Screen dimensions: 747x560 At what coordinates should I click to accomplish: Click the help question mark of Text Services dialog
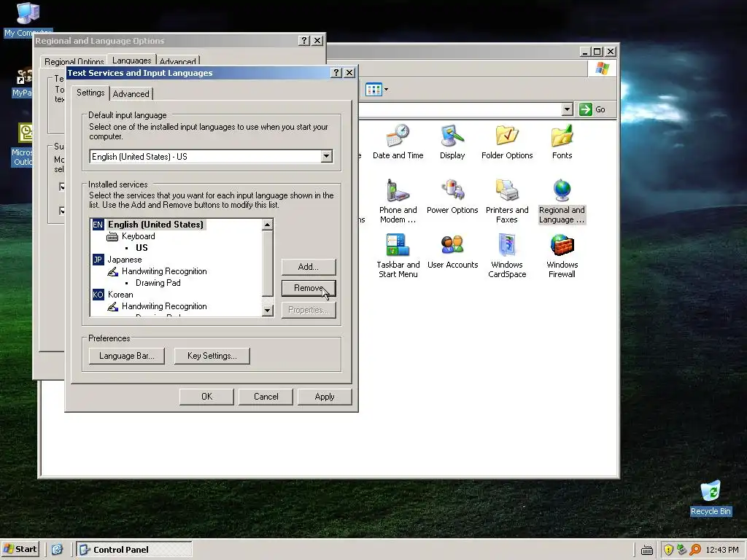[x=336, y=72]
